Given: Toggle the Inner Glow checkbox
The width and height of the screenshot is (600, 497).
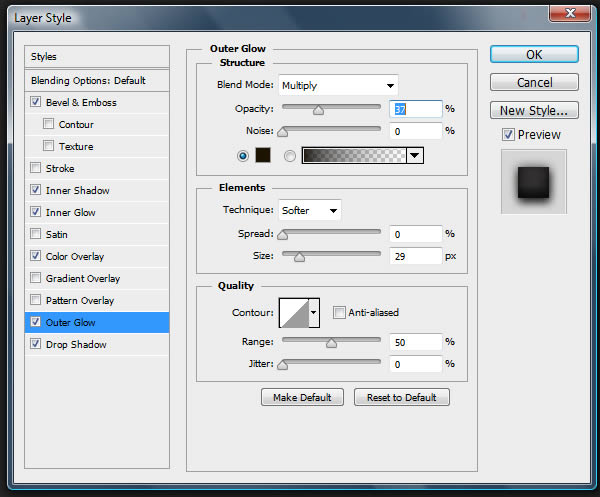Looking at the screenshot, I should (36, 212).
